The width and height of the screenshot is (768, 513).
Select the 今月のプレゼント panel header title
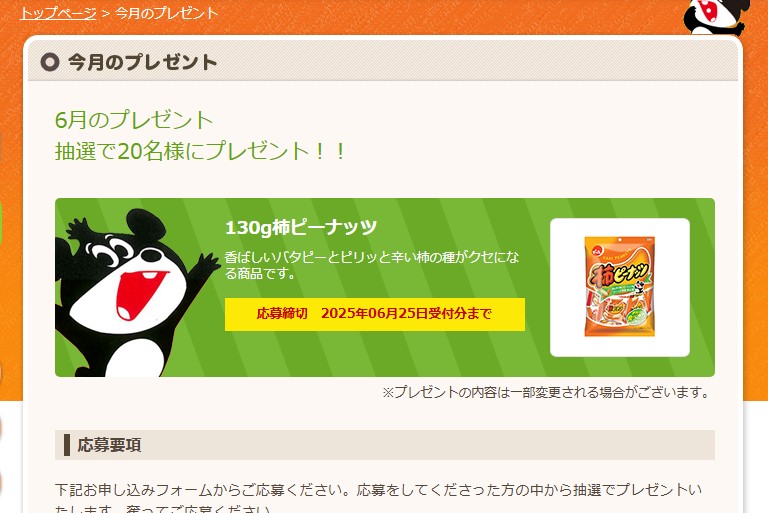(143, 62)
